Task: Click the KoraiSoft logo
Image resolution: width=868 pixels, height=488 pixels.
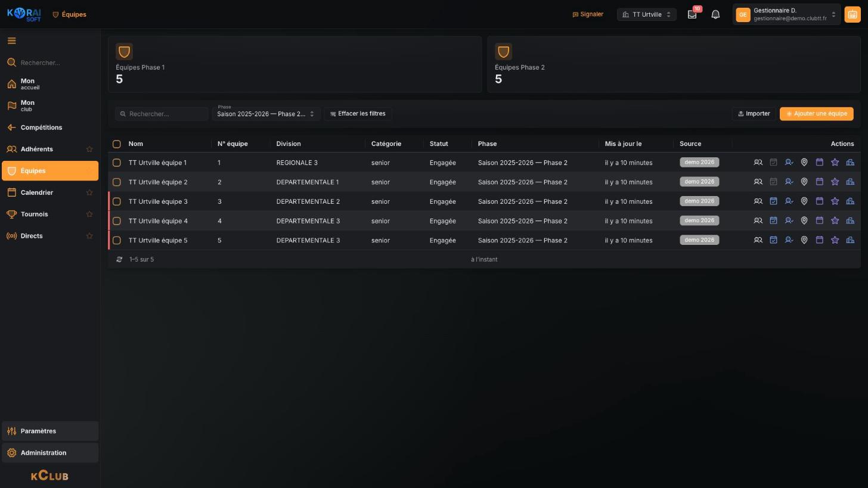Action: (24, 14)
